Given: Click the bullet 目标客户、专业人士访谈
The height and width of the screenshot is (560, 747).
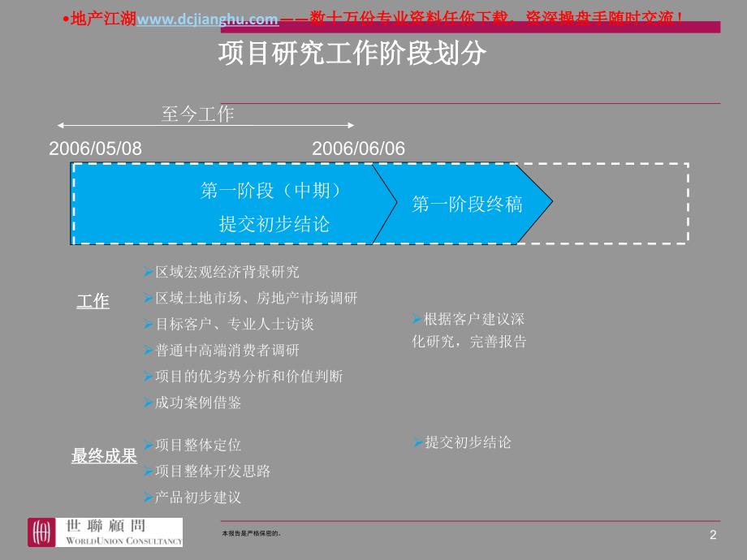Looking at the screenshot, I should pyautogui.click(x=229, y=325).
